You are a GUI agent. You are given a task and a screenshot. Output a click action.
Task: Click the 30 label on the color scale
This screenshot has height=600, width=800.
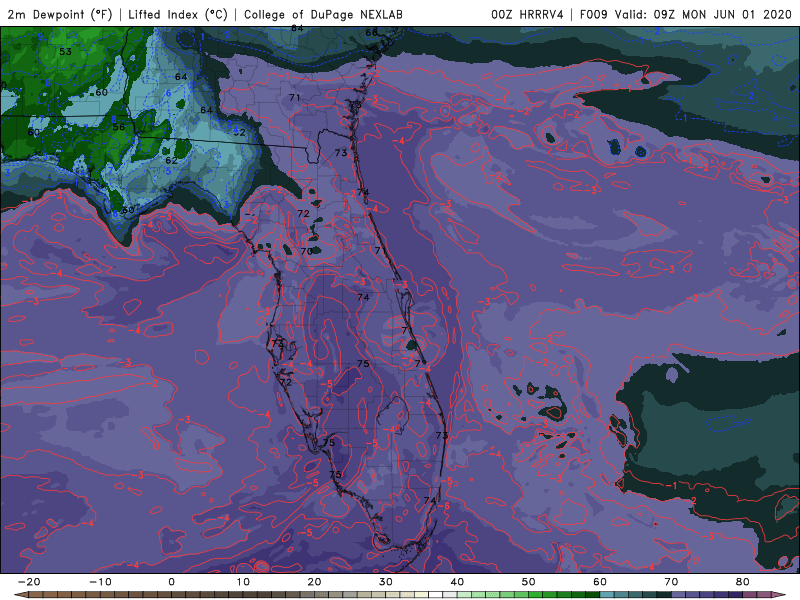tap(386, 582)
